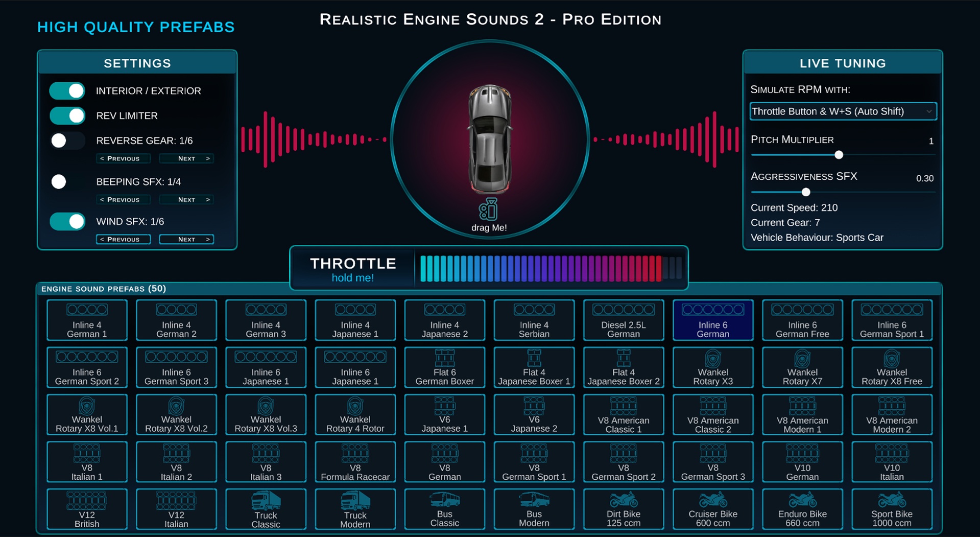Select Wankel Rotary X8 Vol.2 prefab

(176, 414)
